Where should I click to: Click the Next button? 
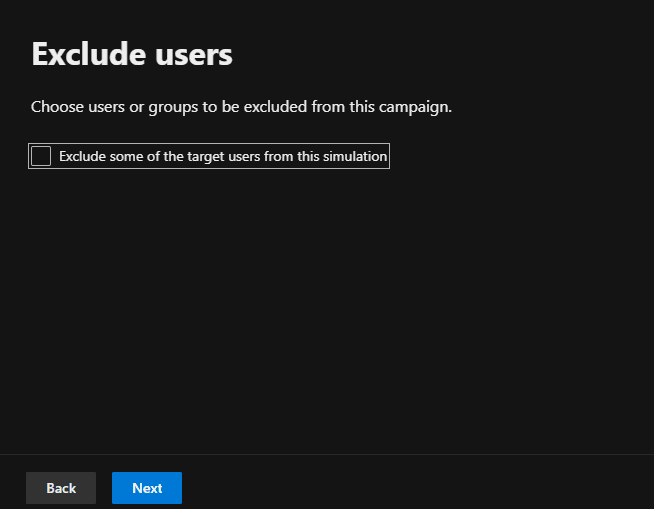147,488
